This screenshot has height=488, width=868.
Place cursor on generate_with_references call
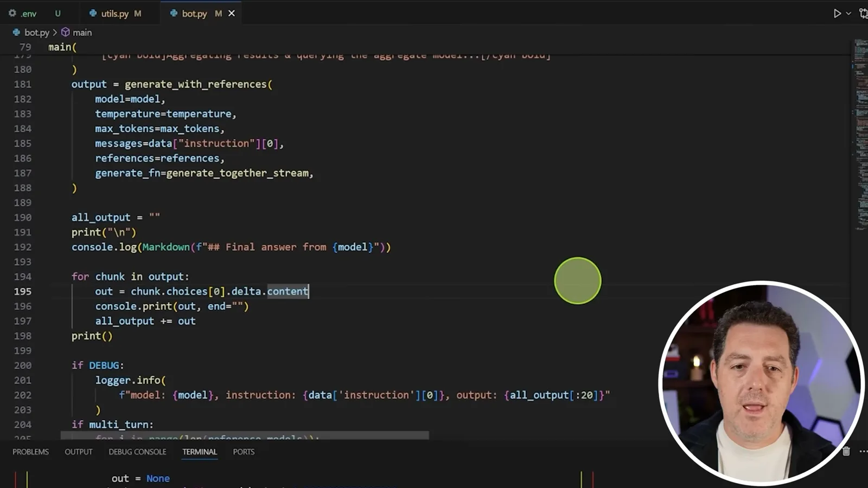(199, 84)
